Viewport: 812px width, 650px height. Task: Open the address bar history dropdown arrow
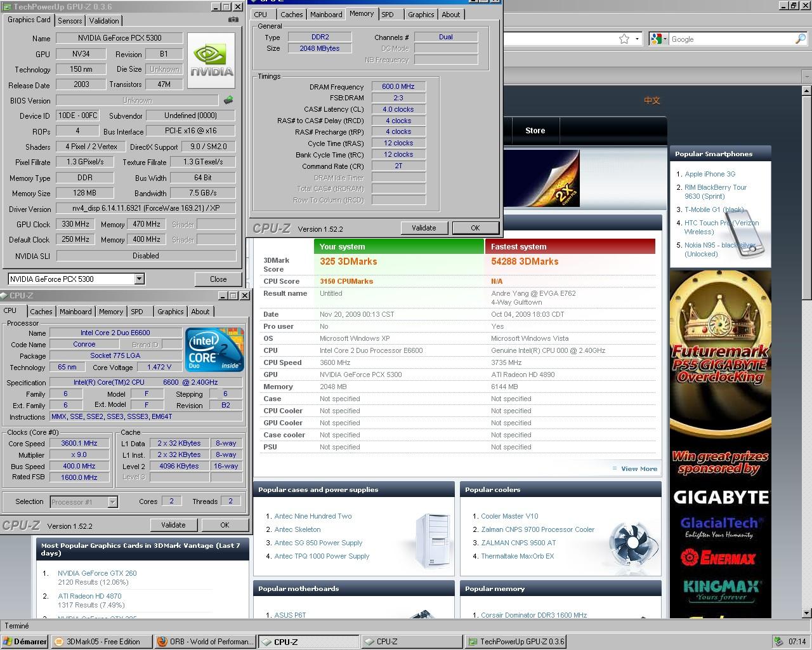coord(636,39)
